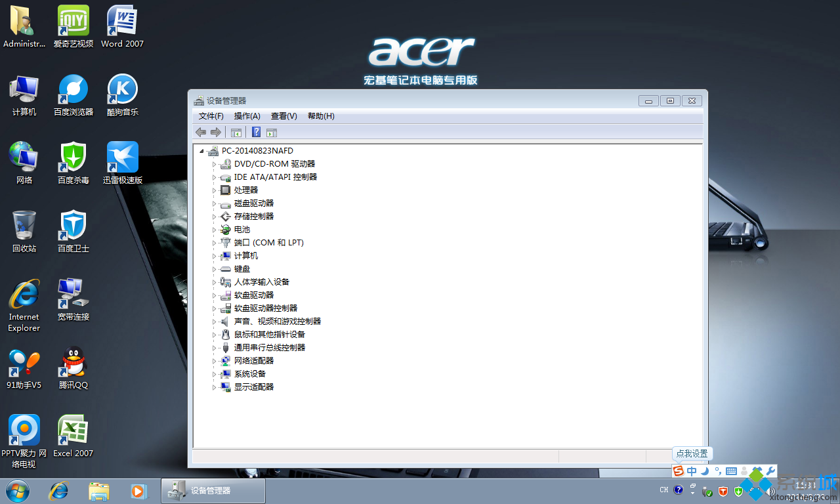Screen dimensions: 840x504
Task: Open the 操作(A) menu
Action: click(247, 115)
